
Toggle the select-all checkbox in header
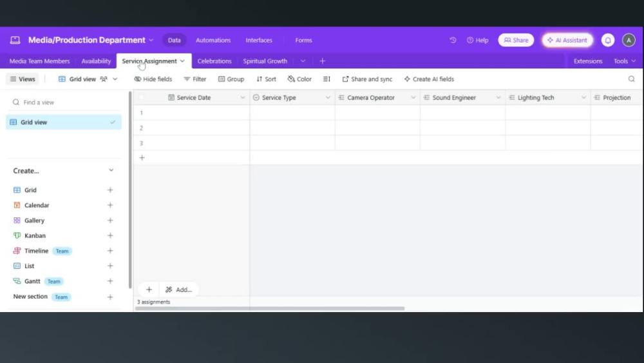pos(141,97)
